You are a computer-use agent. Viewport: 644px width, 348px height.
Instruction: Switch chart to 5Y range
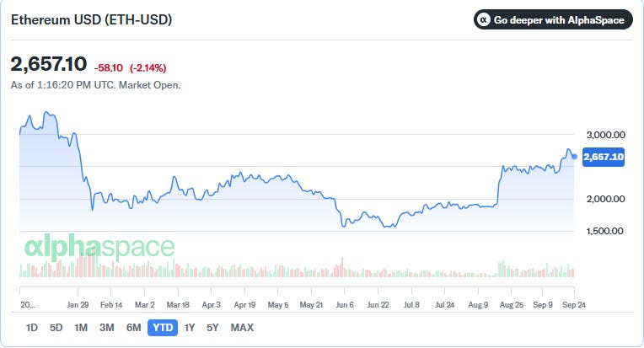pos(212,328)
